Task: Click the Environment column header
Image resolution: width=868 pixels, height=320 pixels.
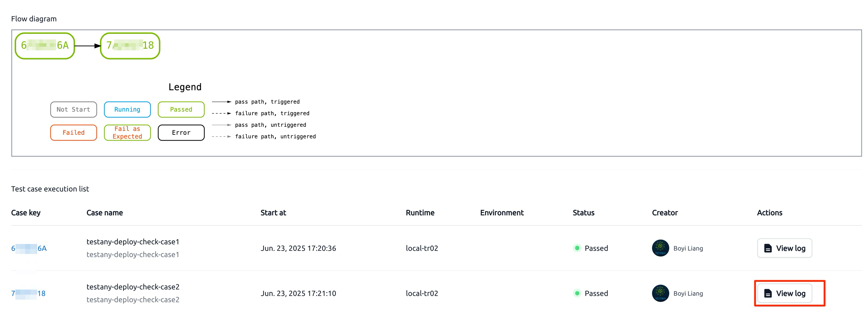Action: click(x=502, y=213)
